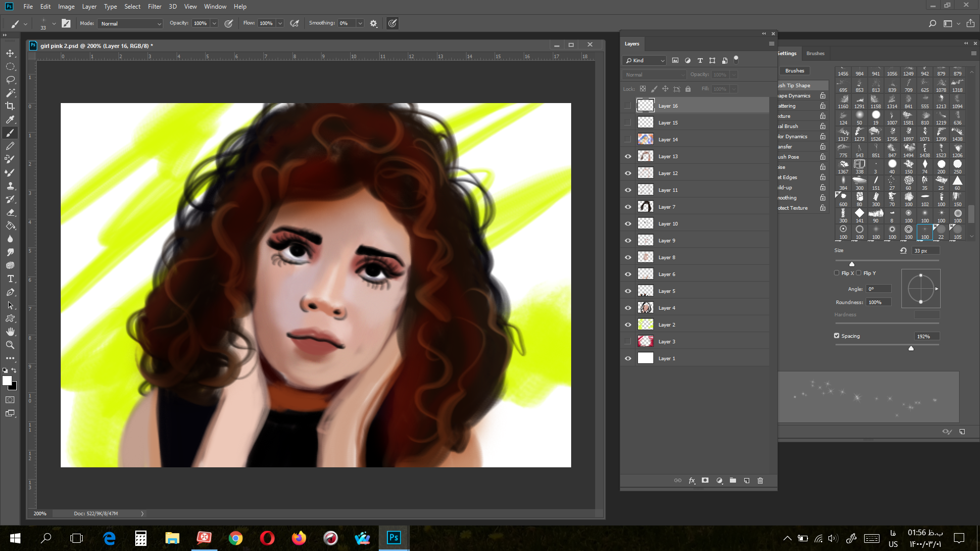Toggle the Brush Settings panel icon
Viewport: 980px width, 551px height.
(66, 23)
